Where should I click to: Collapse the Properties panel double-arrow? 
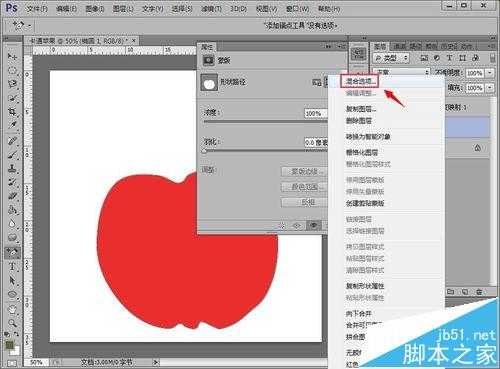pyautogui.click(x=329, y=46)
